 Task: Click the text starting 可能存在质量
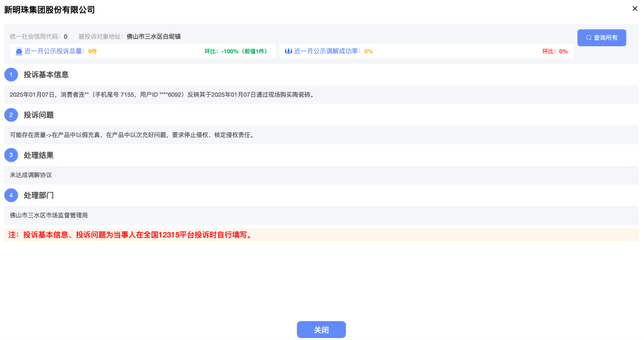(x=133, y=135)
